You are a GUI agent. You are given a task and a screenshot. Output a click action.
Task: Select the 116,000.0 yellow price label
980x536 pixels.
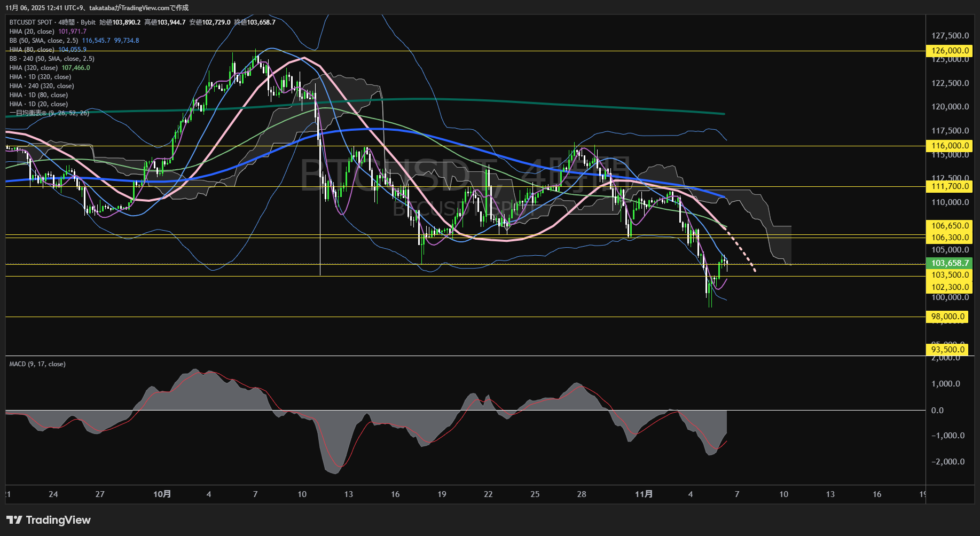coord(949,146)
